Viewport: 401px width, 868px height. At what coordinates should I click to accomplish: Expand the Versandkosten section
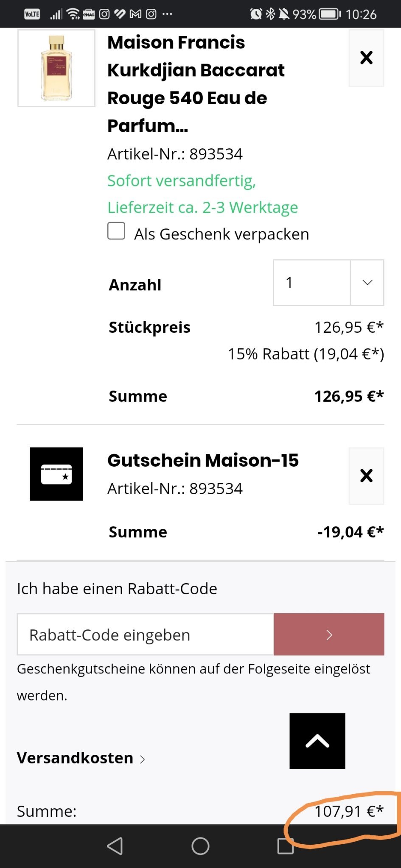(x=81, y=758)
